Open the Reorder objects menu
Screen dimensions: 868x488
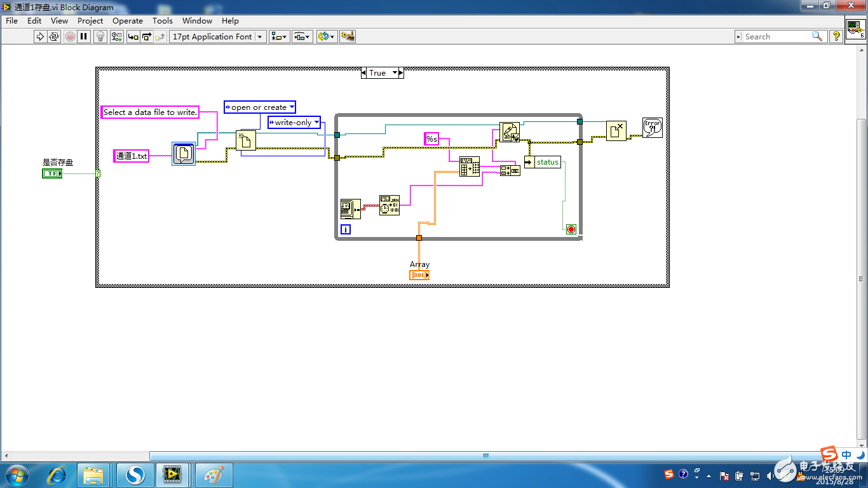pyautogui.click(x=326, y=37)
